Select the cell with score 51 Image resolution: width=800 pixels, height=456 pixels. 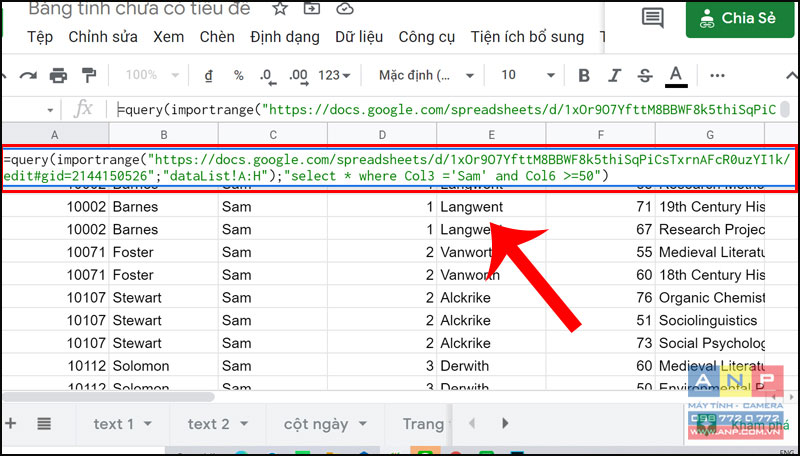pos(600,320)
